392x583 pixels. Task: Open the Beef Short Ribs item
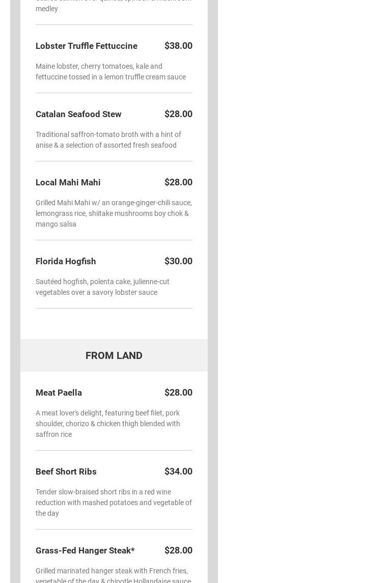(x=66, y=471)
